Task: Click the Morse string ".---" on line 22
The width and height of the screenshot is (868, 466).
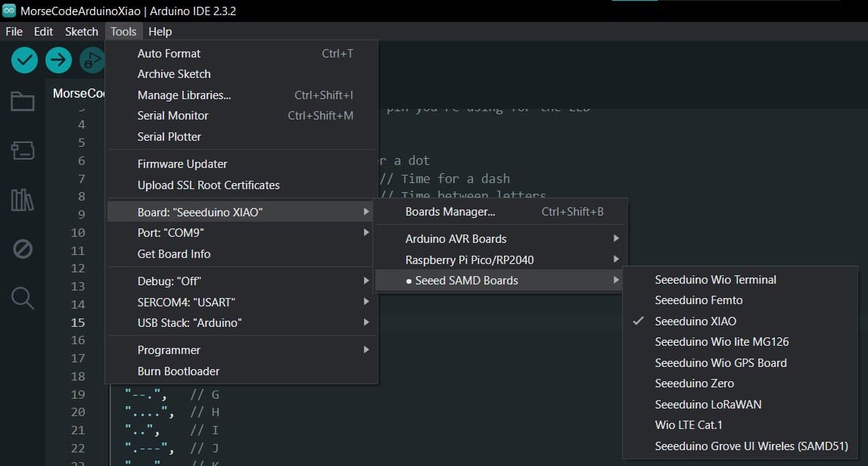Action: tap(147, 449)
